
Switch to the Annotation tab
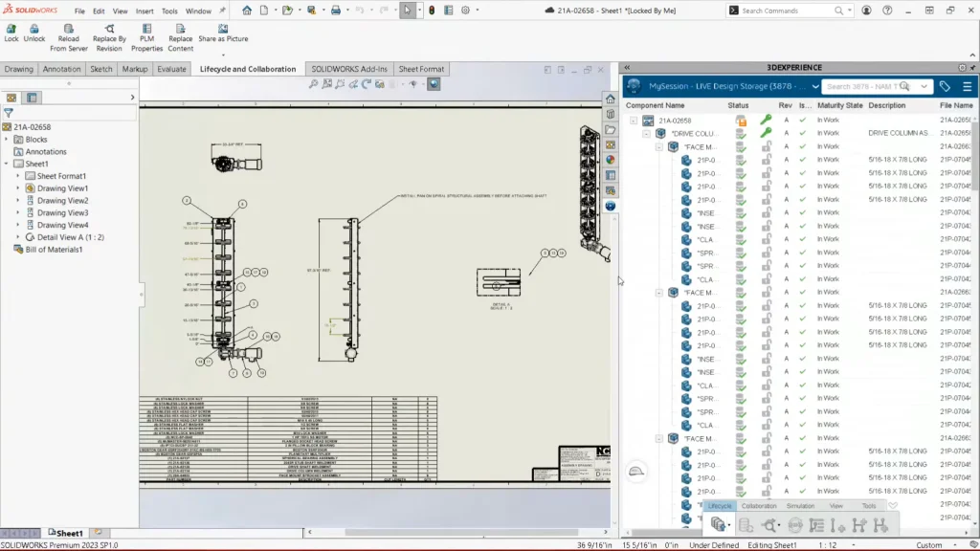[62, 69]
